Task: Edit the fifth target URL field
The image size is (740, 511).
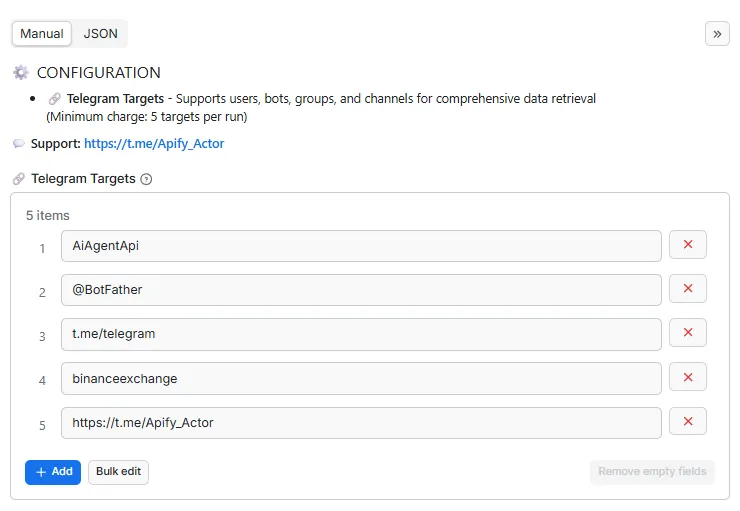Action: click(x=360, y=422)
